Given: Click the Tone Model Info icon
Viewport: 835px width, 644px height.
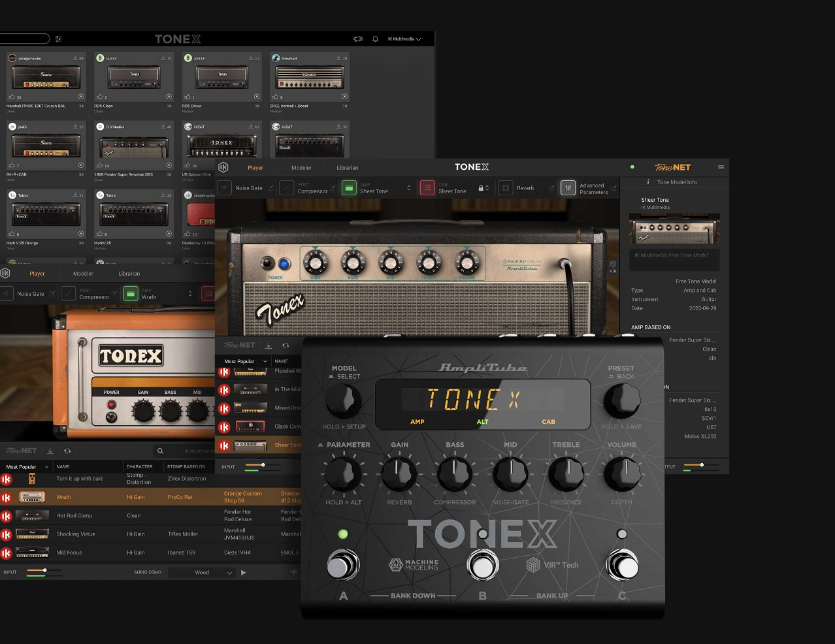Looking at the screenshot, I should 648,182.
